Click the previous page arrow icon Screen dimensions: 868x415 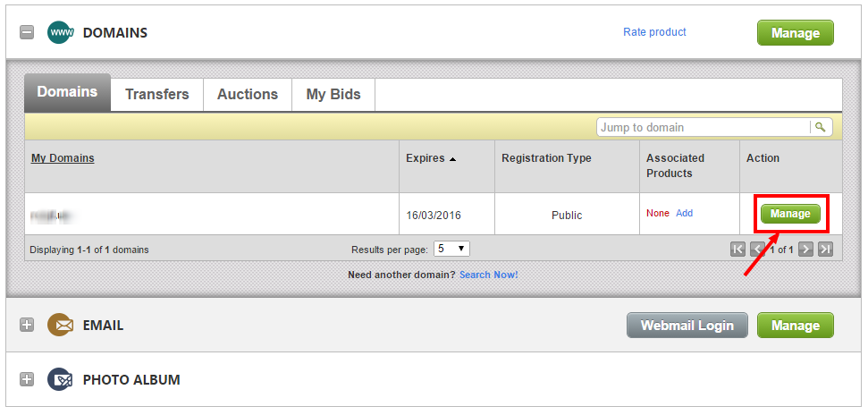coord(757,250)
